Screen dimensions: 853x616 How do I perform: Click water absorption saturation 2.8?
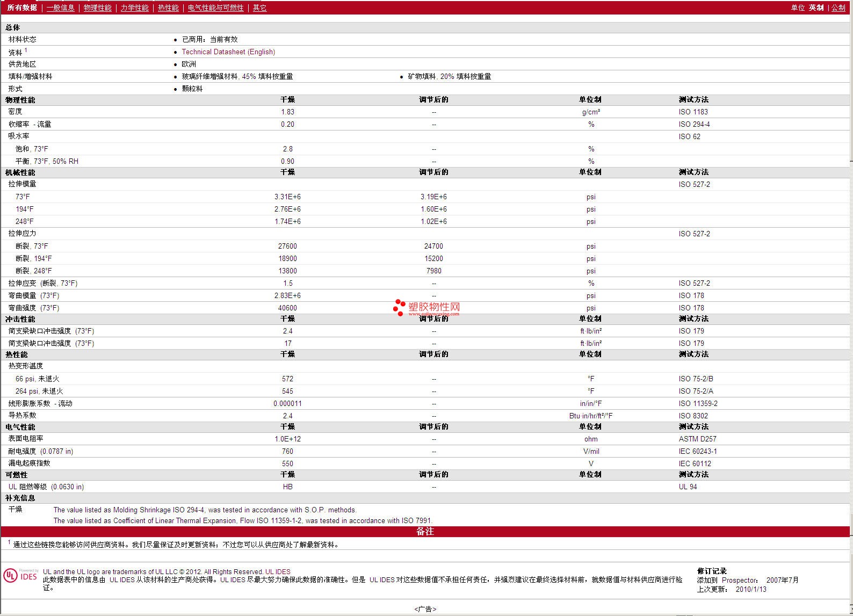(x=287, y=149)
